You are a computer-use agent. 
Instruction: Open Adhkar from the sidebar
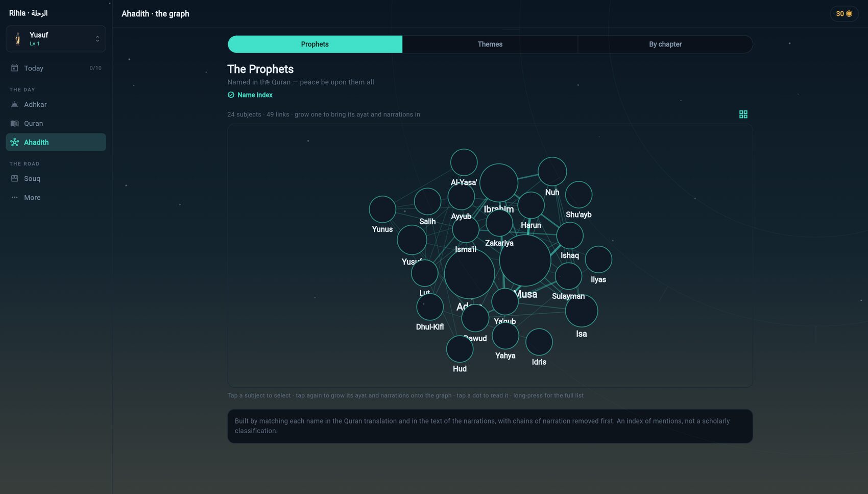coord(56,104)
